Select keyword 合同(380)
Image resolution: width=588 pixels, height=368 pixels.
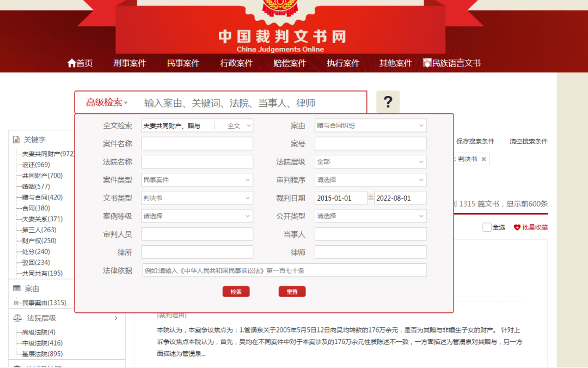(36, 208)
